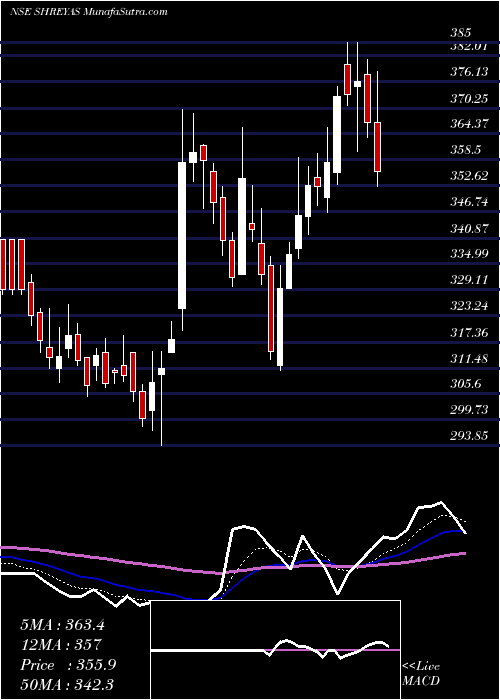This screenshot has width=500, height=700.
Task: Click the 385 price axis label
Action: pyautogui.click(x=462, y=32)
